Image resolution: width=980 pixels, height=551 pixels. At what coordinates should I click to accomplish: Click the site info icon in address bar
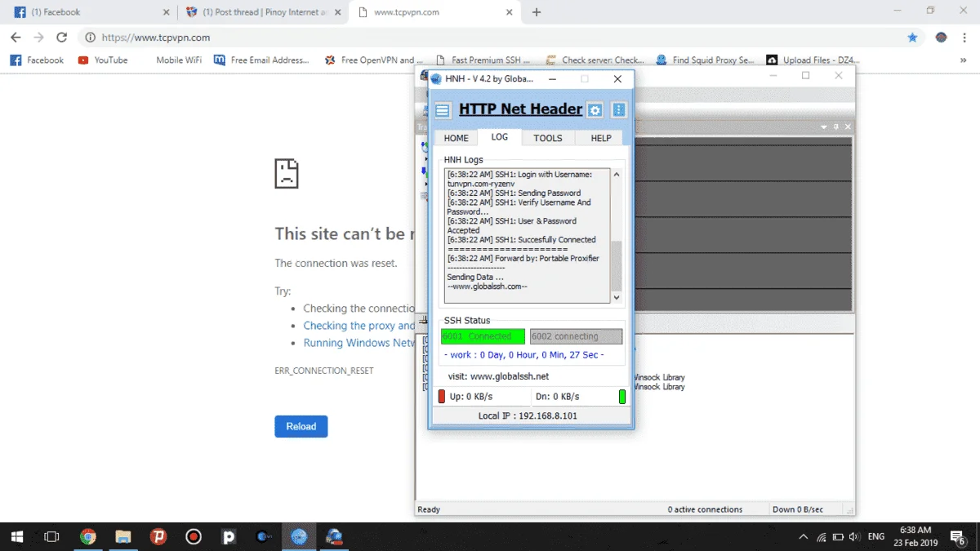click(x=90, y=37)
